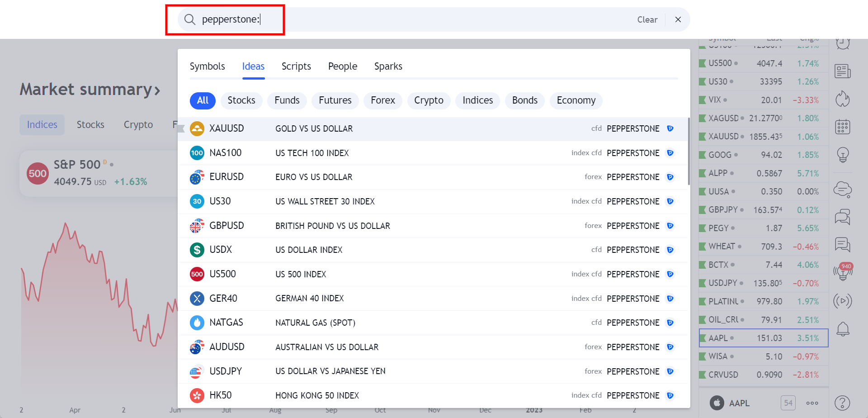868x418 pixels.
Task: Clear the search query text
Action: (647, 19)
